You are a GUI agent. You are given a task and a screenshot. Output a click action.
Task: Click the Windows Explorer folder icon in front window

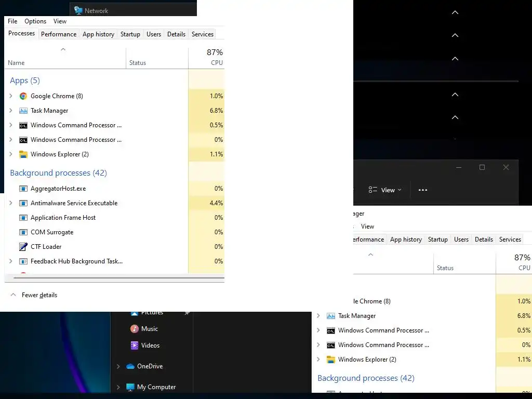click(x=23, y=154)
